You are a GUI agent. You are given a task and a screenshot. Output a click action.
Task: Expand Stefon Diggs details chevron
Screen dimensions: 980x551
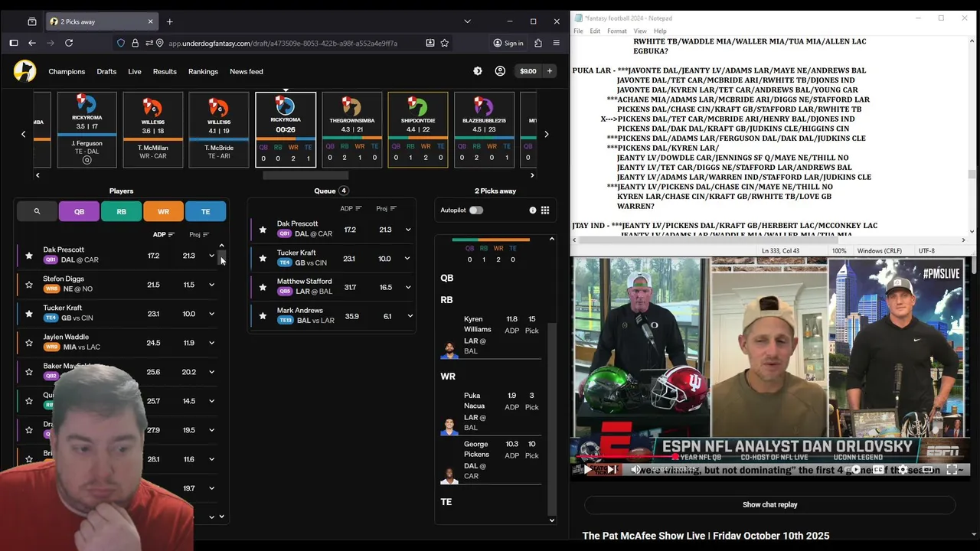click(212, 285)
